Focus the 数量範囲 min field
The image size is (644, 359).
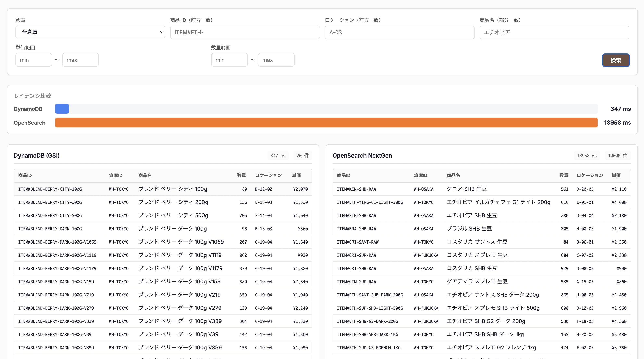click(x=229, y=60)
